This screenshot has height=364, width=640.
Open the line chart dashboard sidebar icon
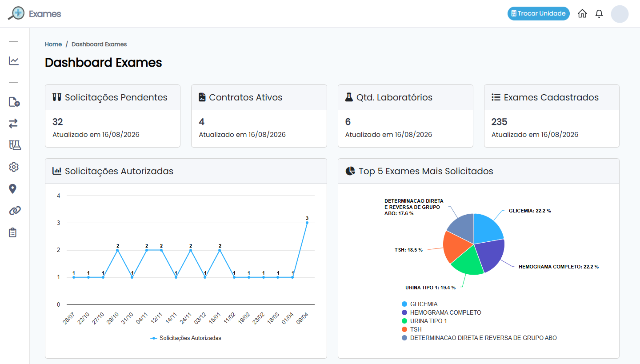pyautogui.click(x=14, y=61)
